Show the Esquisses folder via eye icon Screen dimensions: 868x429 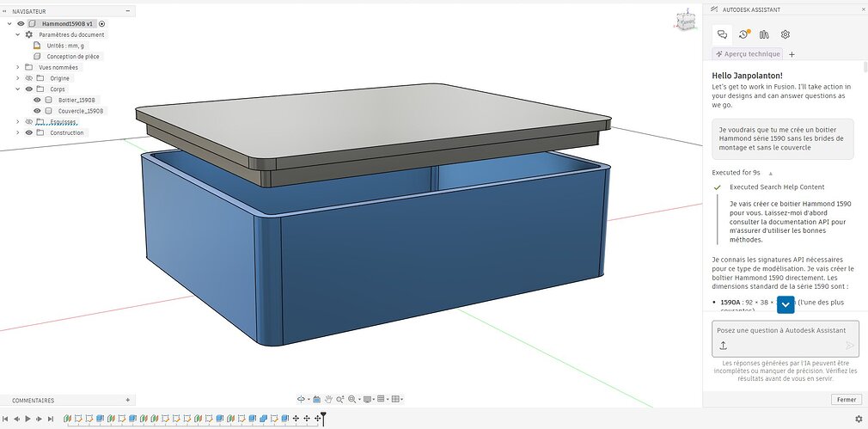tap(28, 122)
